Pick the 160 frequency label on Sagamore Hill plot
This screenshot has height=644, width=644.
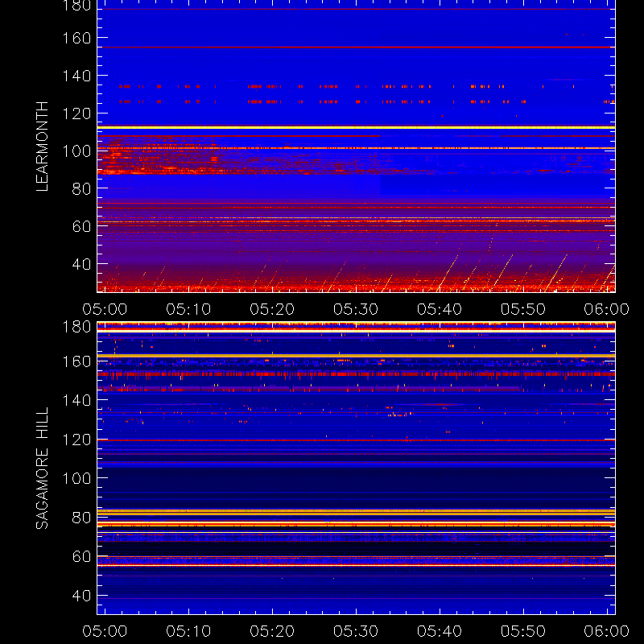(x=76, y=361)
